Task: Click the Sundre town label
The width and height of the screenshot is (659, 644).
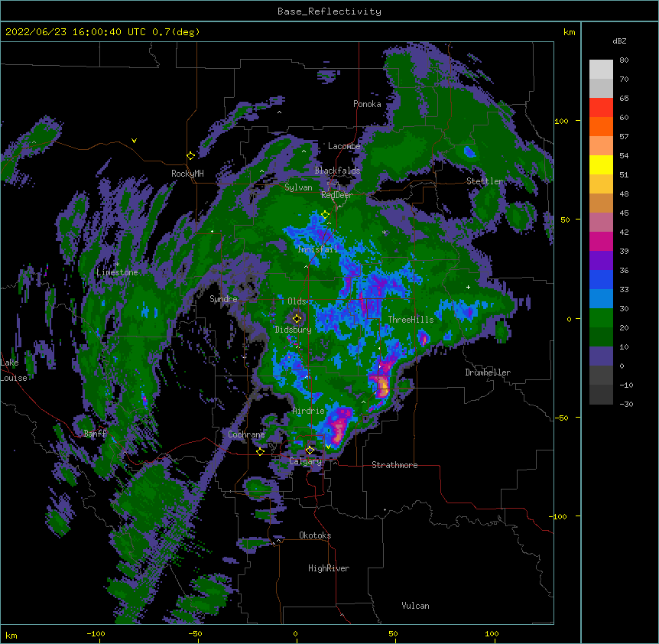Action: pyautogui.click(x=223, y=299)
